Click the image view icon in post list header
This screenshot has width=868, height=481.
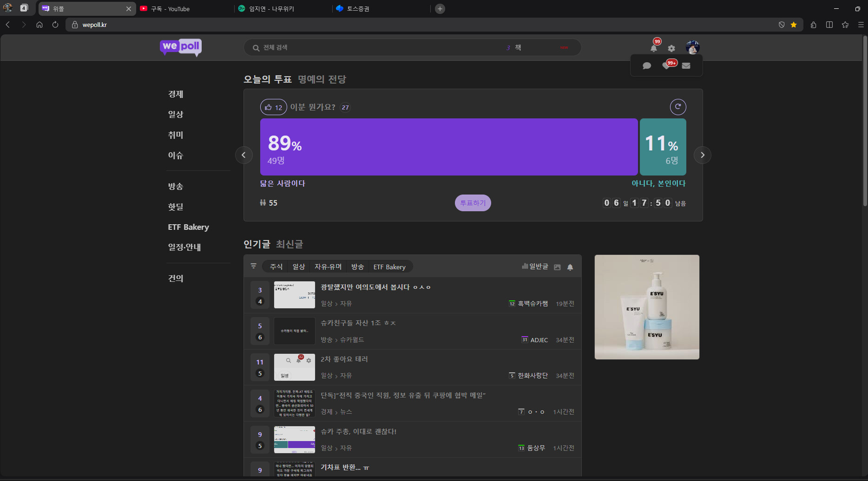coord(557,267)
